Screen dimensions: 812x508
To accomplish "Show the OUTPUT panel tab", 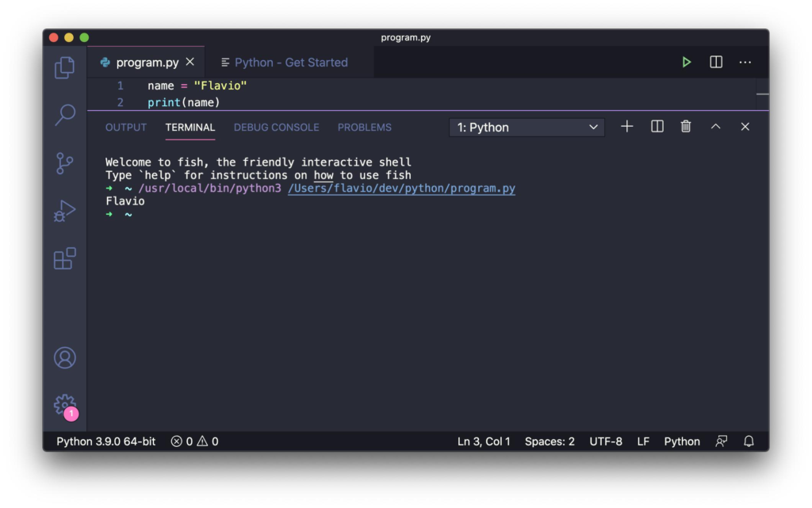I will click(x=126, y=128).
